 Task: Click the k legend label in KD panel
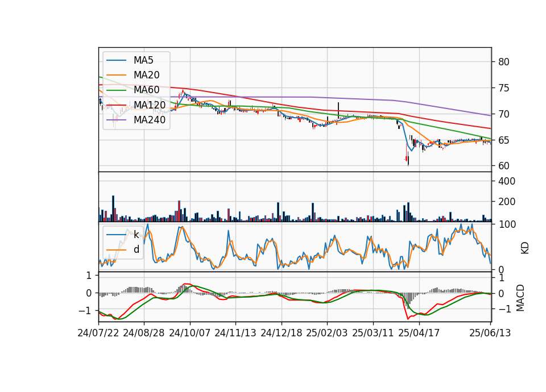[x=136, y=235]
